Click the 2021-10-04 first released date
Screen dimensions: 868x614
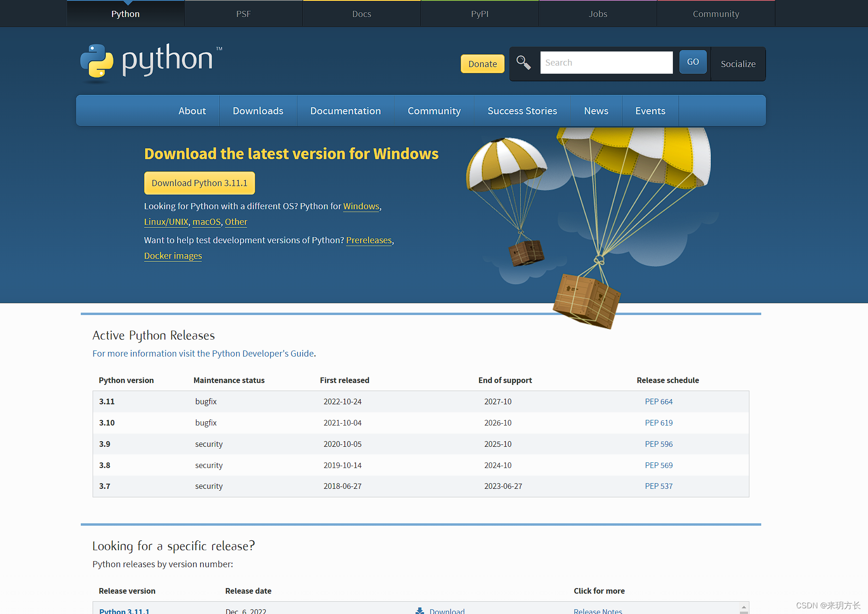(x=343, y=423)
